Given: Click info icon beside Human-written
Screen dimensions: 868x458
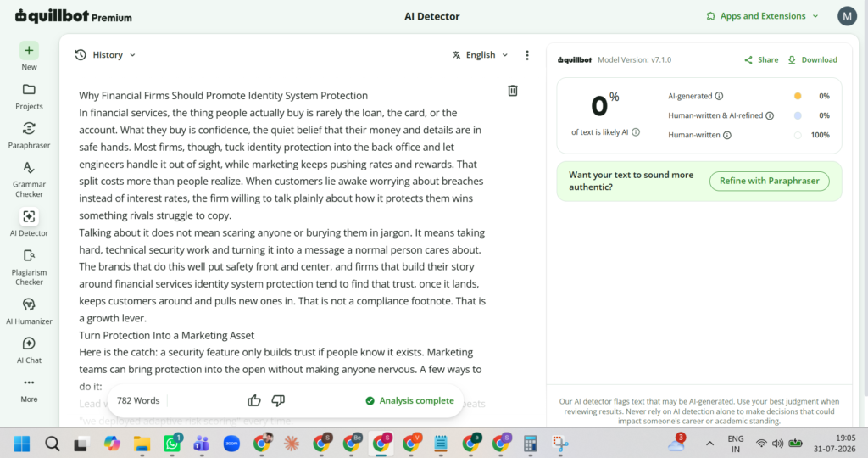Looking at the screenshot, I should click(x=727, y=135).
